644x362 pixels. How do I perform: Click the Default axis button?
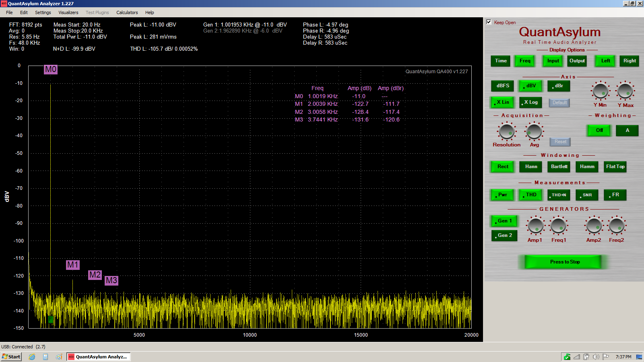559,103
